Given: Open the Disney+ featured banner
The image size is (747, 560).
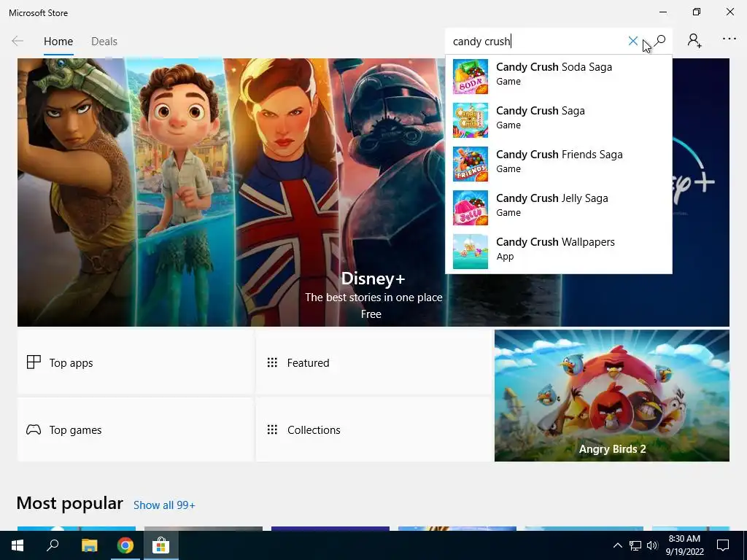Looking at the screenshot, I should (x=373, y=192).
